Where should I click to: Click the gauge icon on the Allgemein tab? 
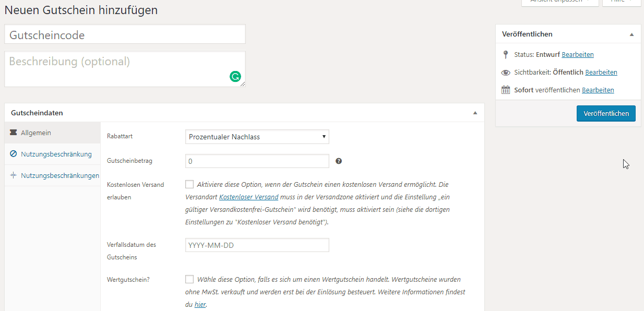[x=13, y=133]
